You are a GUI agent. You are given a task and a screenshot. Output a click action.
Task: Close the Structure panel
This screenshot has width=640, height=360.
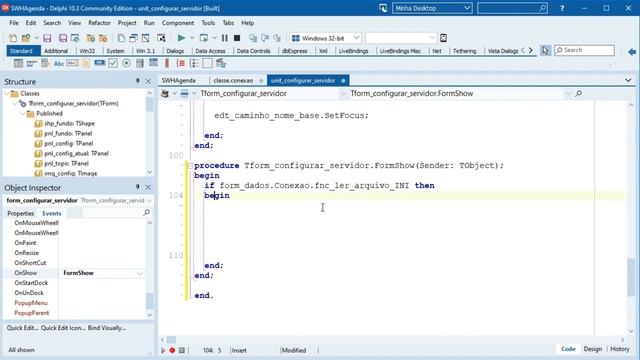click(148, 82)
